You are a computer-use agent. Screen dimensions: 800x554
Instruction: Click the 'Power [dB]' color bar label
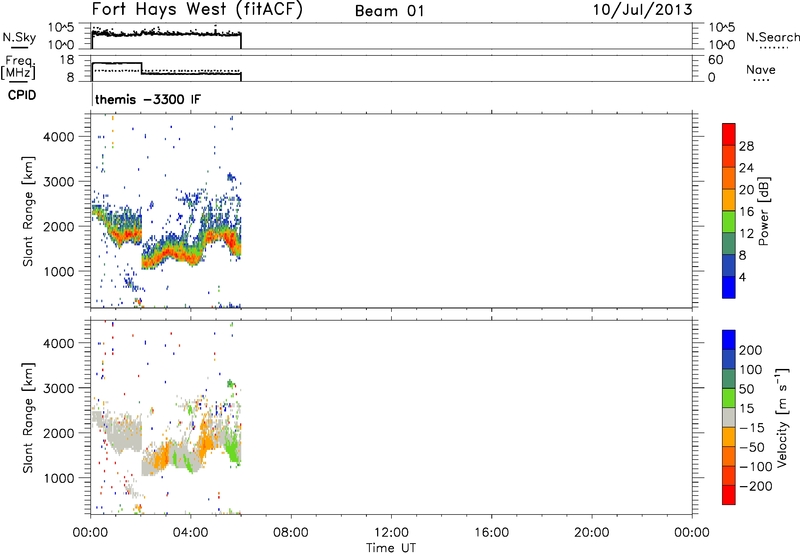(x=763, y=211)
